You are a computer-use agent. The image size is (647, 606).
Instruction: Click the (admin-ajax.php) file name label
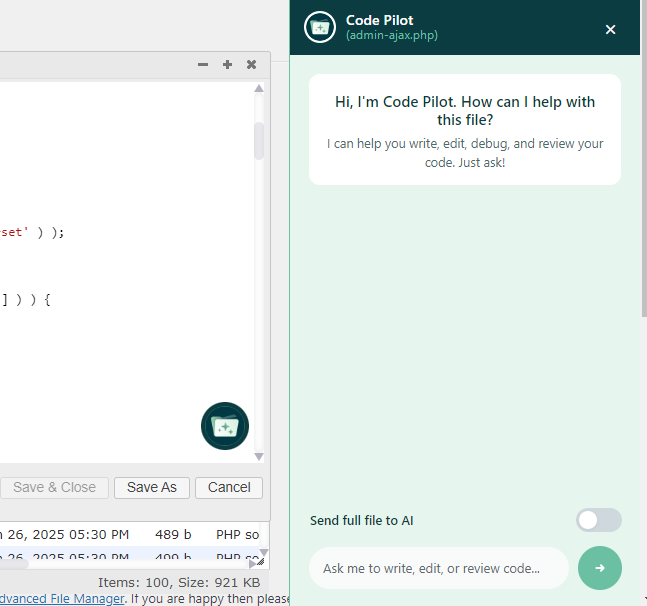tap(392, 35)
